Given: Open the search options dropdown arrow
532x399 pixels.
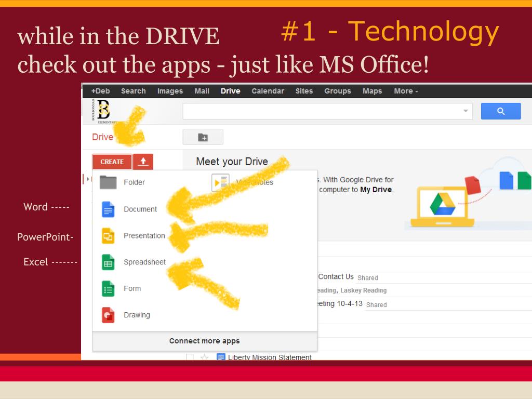Looking at the screenshot, I should (x=465, y=111).
